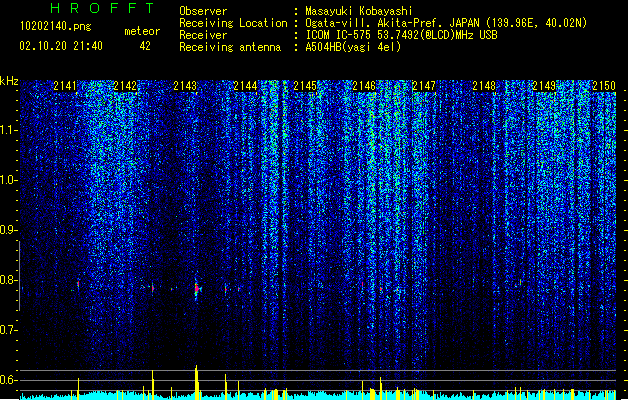Click the 2149 time marker
Screen dimensions: 629x400
pyautogui.click(x=544, y=86)
